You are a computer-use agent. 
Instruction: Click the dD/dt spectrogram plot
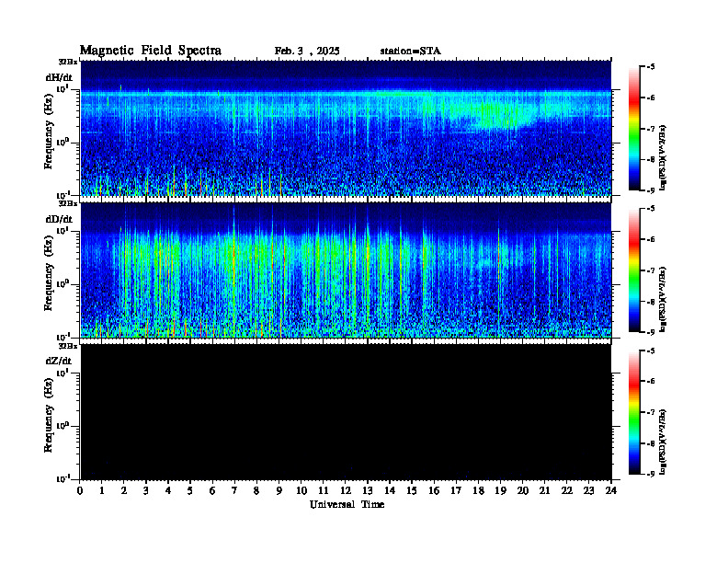tap(346, 270)
